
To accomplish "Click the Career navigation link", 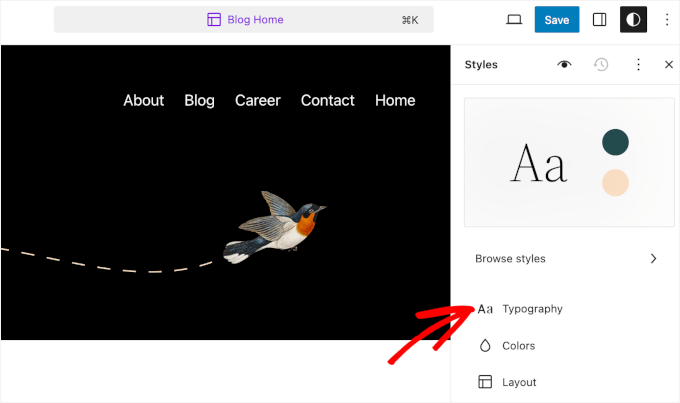I will [x=257, y=100].
